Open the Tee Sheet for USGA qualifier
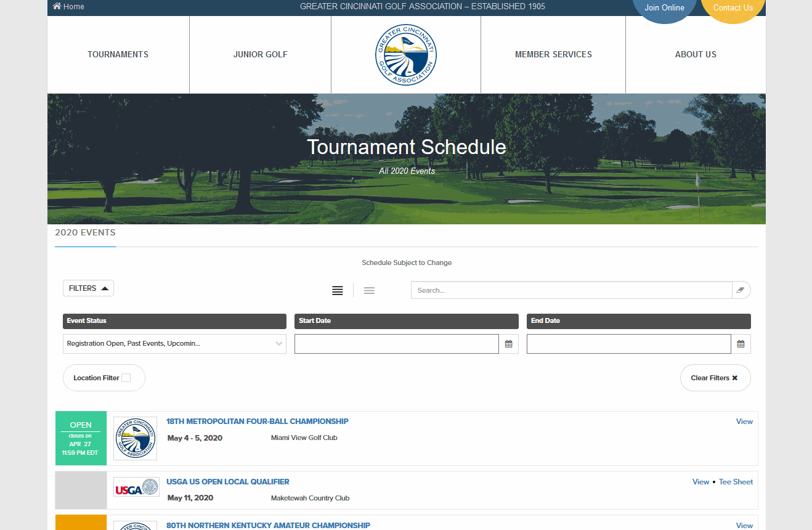 (736, 482)
